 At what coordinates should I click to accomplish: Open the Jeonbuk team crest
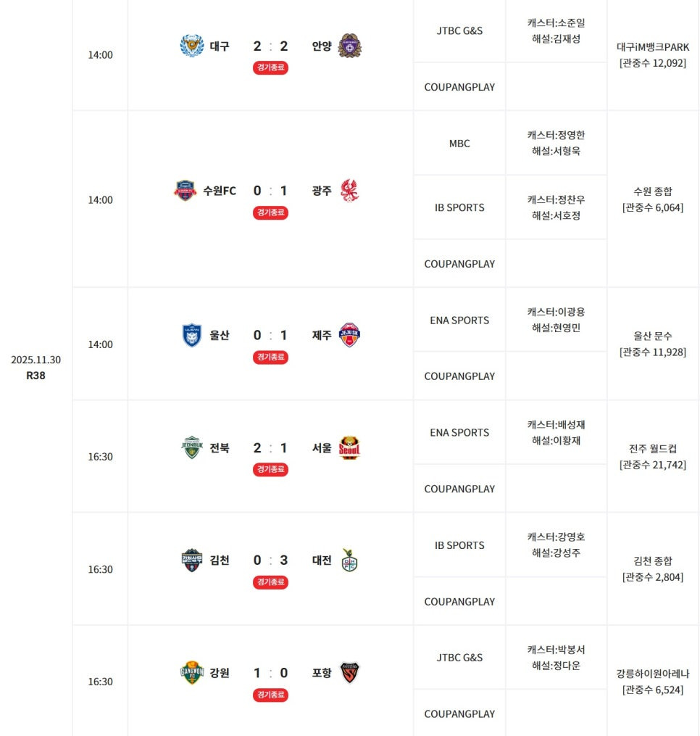(x=192, y=448)
